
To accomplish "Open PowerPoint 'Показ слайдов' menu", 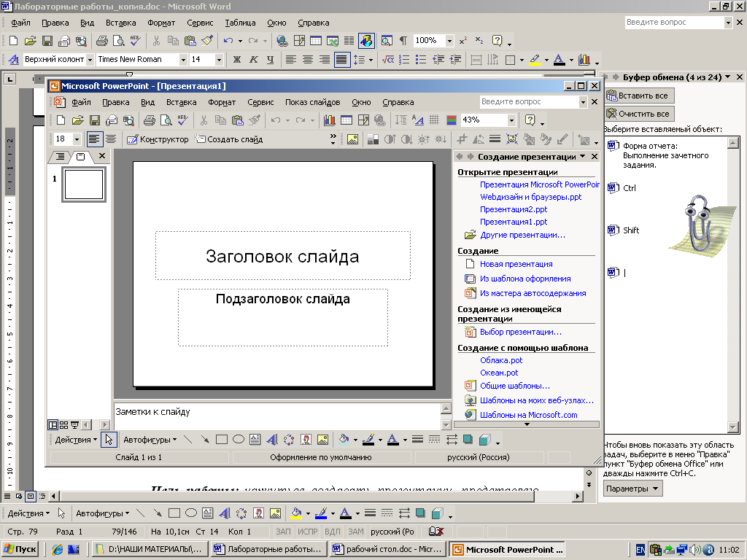I will pos(312,102).
